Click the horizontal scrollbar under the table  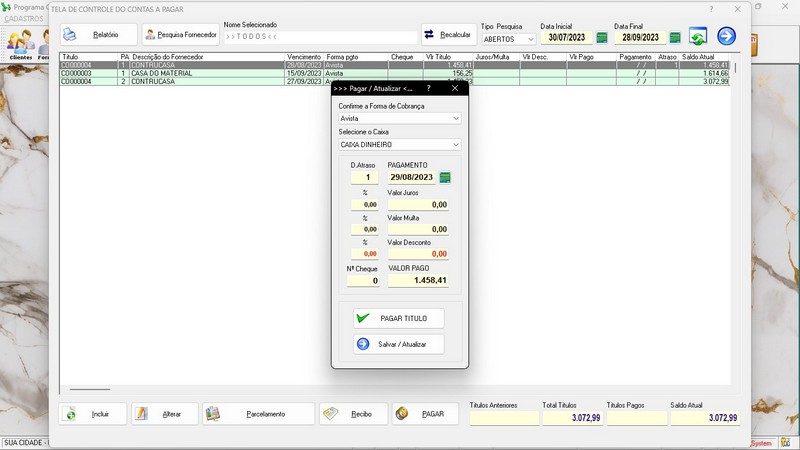(x=90, y=389)
